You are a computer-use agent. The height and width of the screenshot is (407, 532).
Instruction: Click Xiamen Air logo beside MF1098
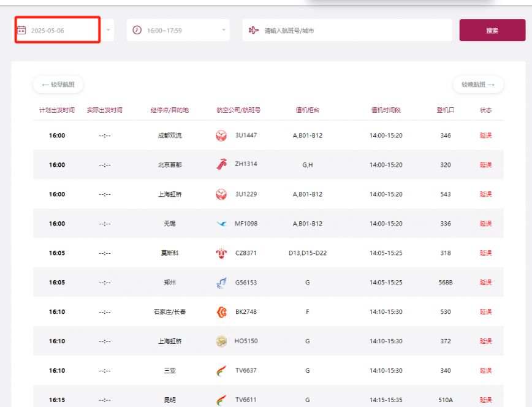click(221, 224)
